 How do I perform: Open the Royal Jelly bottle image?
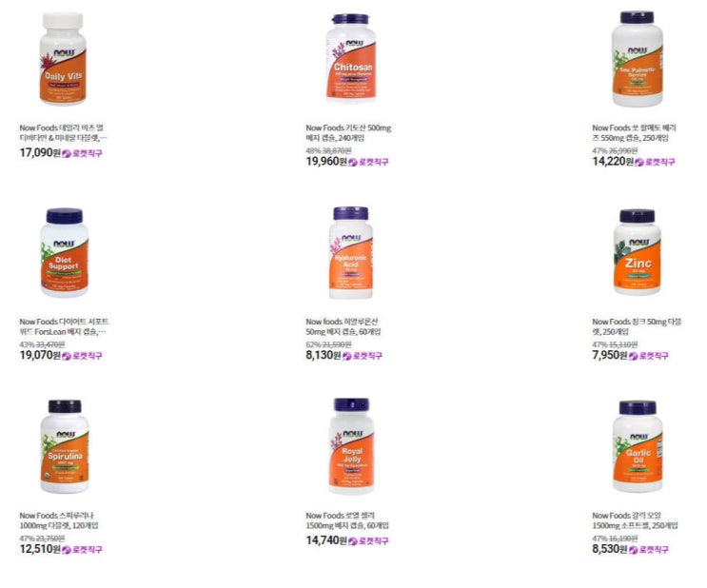click(x=351, y=446)
